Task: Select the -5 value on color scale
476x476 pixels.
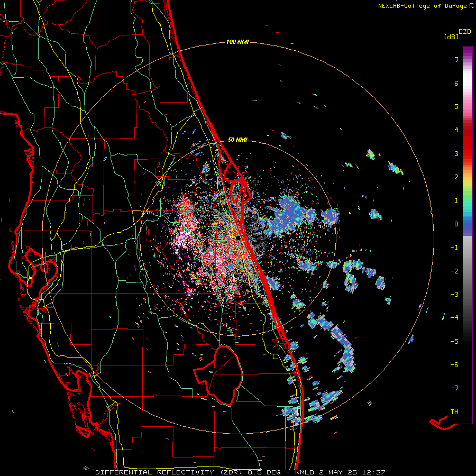Action: 454,341
